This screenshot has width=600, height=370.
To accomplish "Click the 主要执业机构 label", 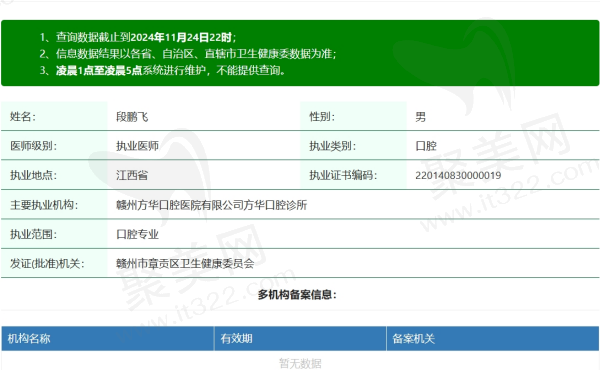I will click(x=44, y=205).
